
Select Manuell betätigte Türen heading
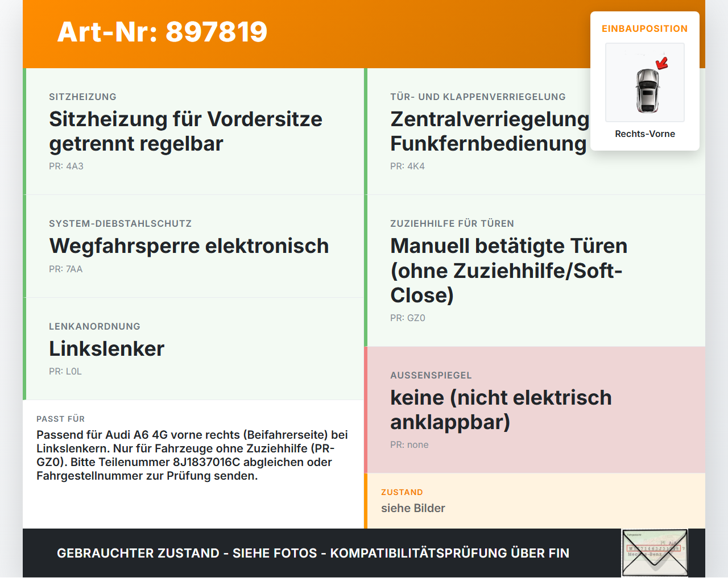pyautogui.click(x=508, y=271)
